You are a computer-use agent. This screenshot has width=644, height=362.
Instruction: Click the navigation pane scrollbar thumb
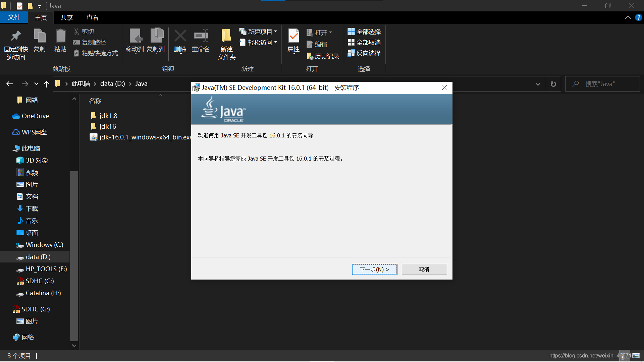tap(74, 256)
